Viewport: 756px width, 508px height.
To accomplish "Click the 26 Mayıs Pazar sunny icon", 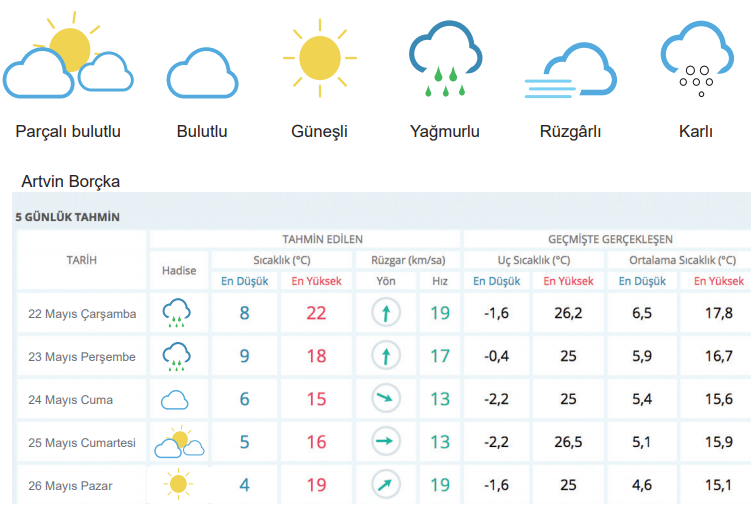I will [178, 485].
